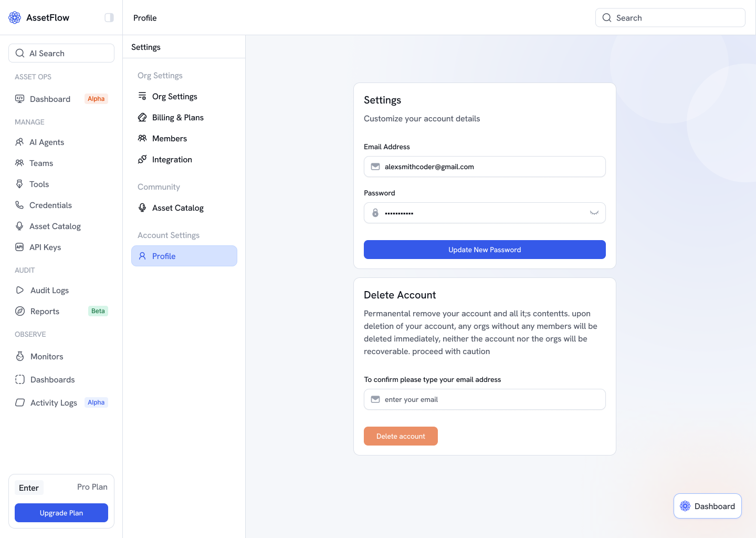Click the API Keys icon
This screenshot has height=538, width=756.
(x=19, y=247)
